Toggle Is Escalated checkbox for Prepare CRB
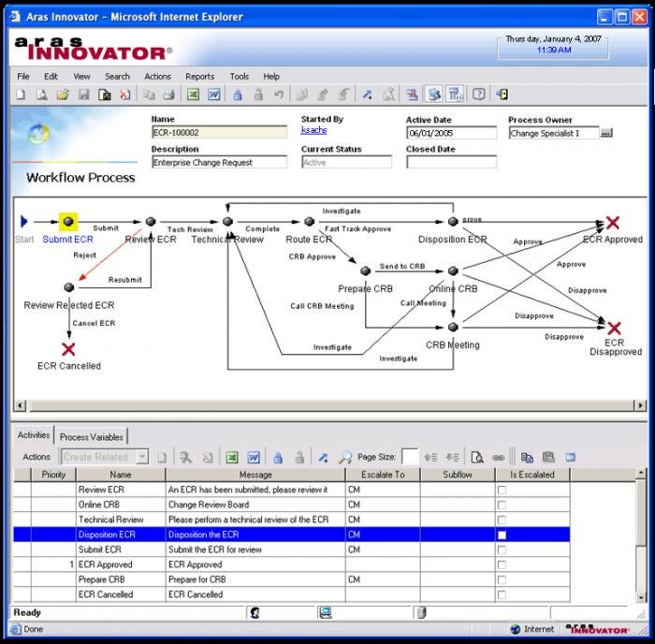 coord(502,580)
